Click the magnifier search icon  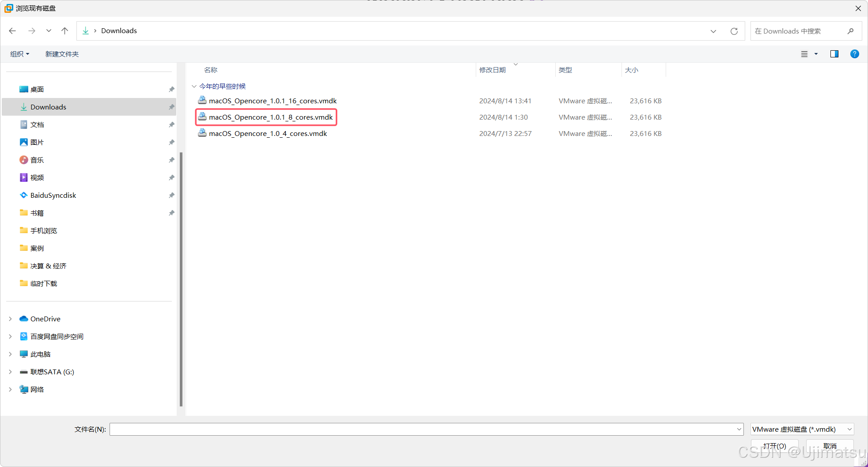point(850,31)
